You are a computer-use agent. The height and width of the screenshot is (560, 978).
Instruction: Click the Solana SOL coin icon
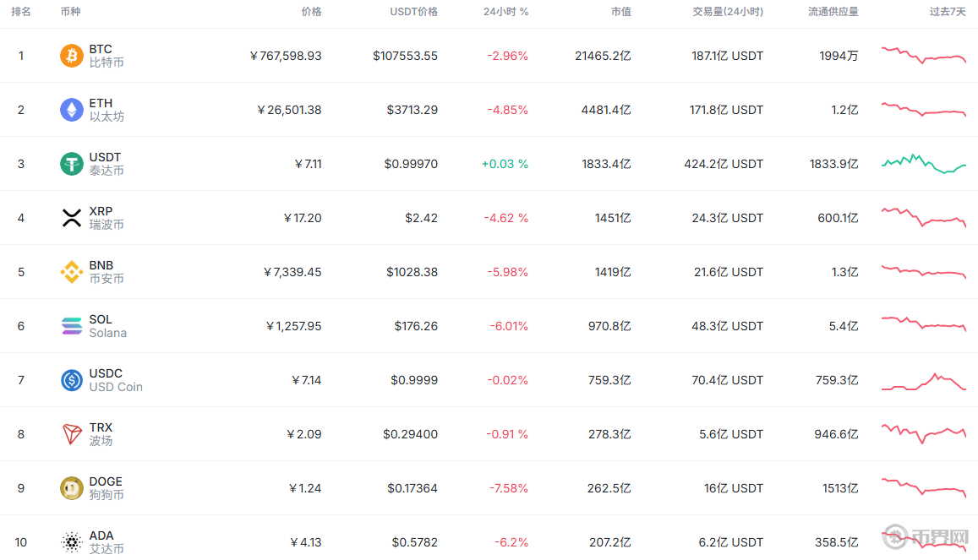[x=72, y=326]
